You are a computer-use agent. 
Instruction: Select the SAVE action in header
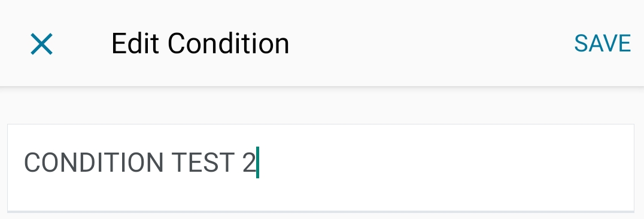tap(602, 44)
